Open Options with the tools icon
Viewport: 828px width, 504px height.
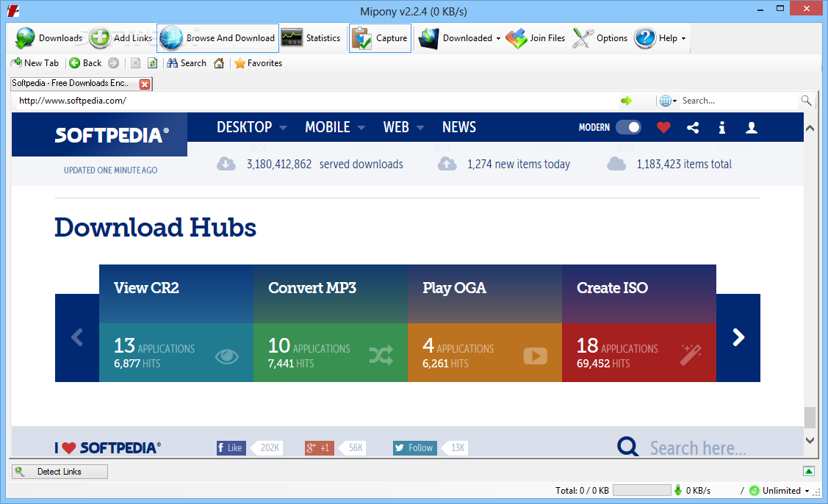[600, 38]
